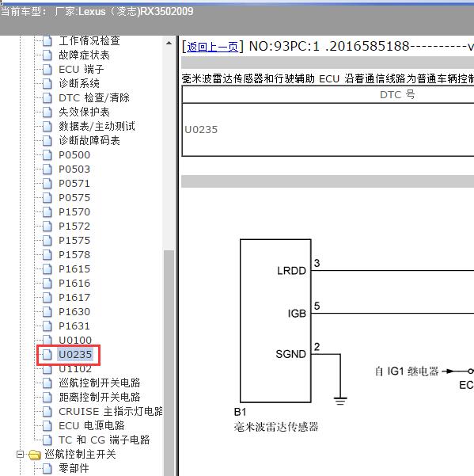Click the tree panel scrollbar thumb
Viewport: 474px width, 476px height.
pos(169,363)
